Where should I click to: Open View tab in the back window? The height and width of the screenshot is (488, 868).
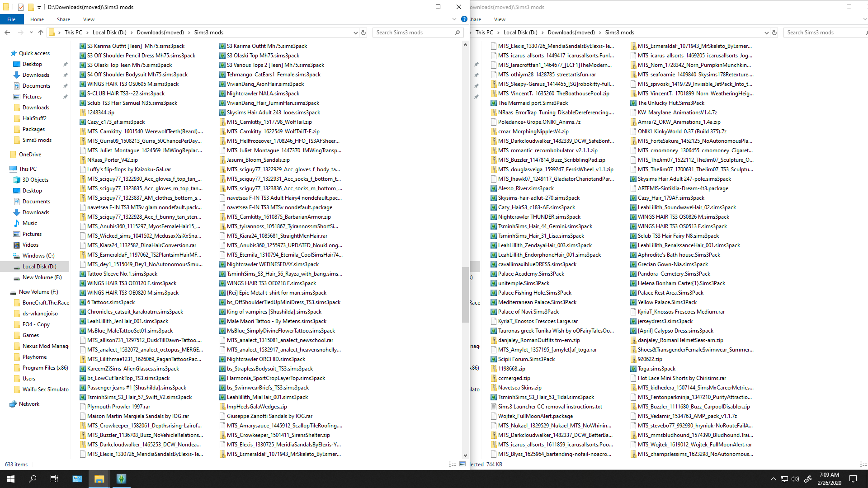(x=500, y=19)
